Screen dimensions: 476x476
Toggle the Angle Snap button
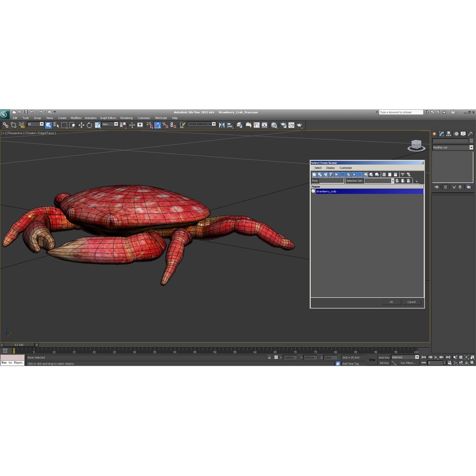click(x=157, y=125)
